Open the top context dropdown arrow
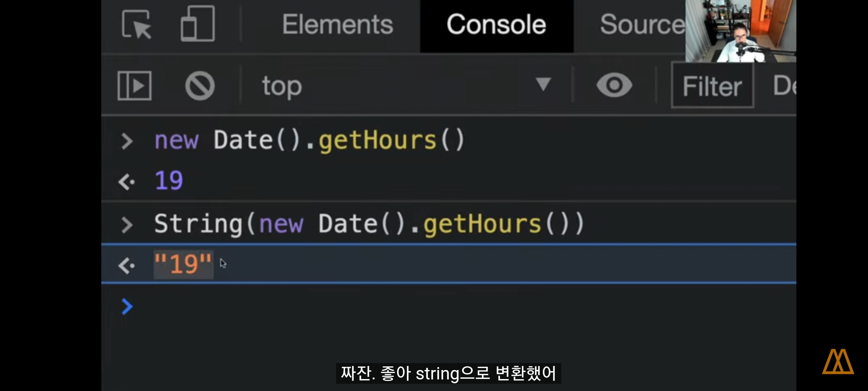The height and width of the screenshot is (391, 868). click(543, 84)
